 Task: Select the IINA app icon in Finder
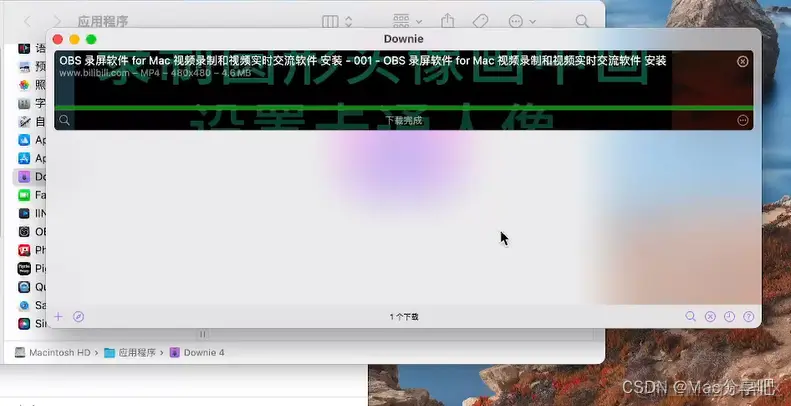click(x=24, y=213)
